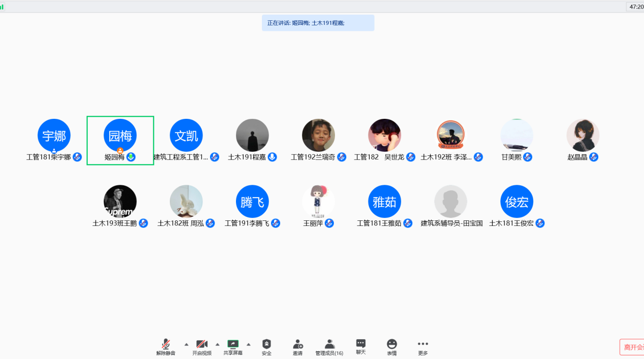Open the 更多 more options menu

(x=423, y=344)
